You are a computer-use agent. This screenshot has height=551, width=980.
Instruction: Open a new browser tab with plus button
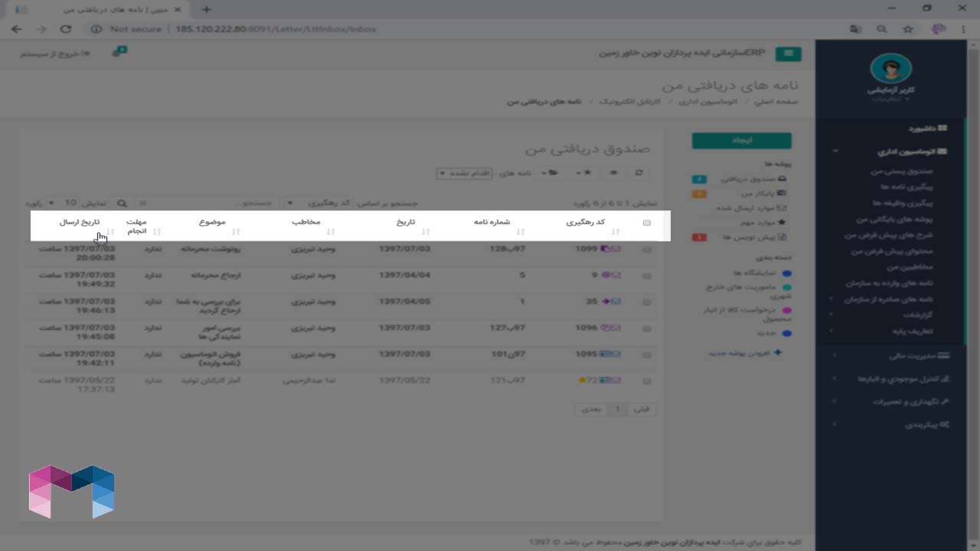click(207, 9)
